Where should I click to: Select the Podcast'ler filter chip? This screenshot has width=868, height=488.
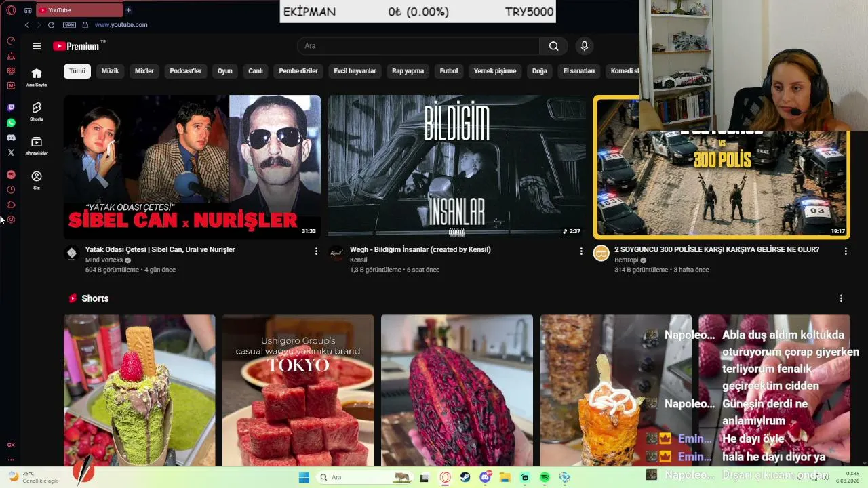click(186, 71)
